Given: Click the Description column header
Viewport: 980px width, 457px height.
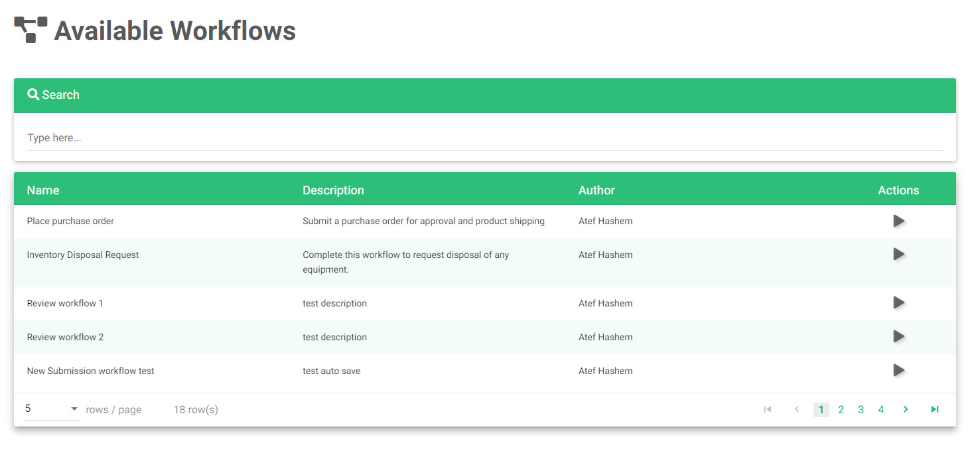Looking at the screenshot, I should point(333,190).
